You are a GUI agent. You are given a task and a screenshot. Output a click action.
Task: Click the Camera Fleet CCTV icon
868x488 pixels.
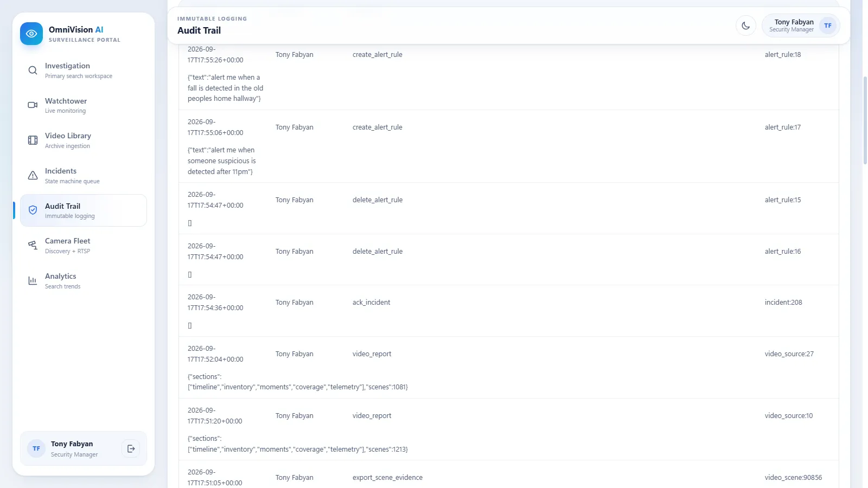[x=33, y=246]
